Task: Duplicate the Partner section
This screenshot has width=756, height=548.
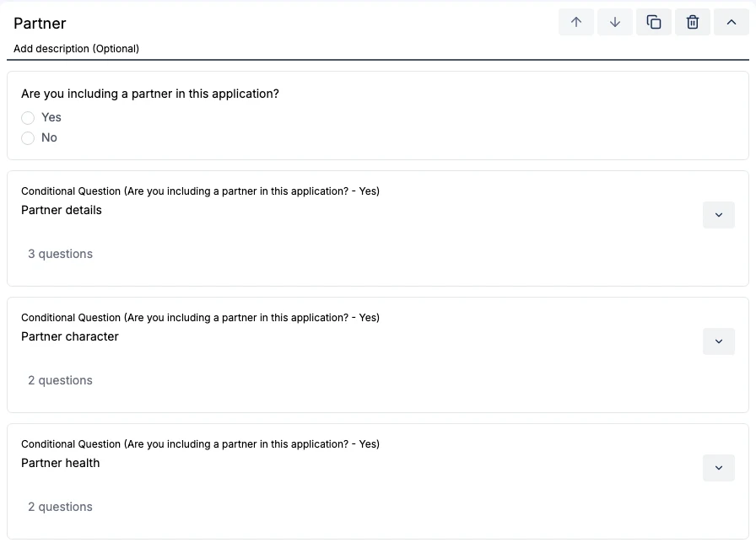Action: point(654,22)
